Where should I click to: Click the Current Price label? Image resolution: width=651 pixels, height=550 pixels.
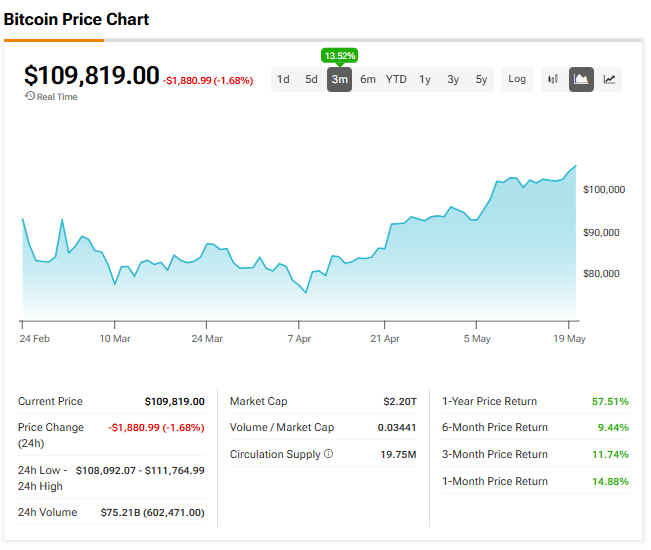click(50, 401)
